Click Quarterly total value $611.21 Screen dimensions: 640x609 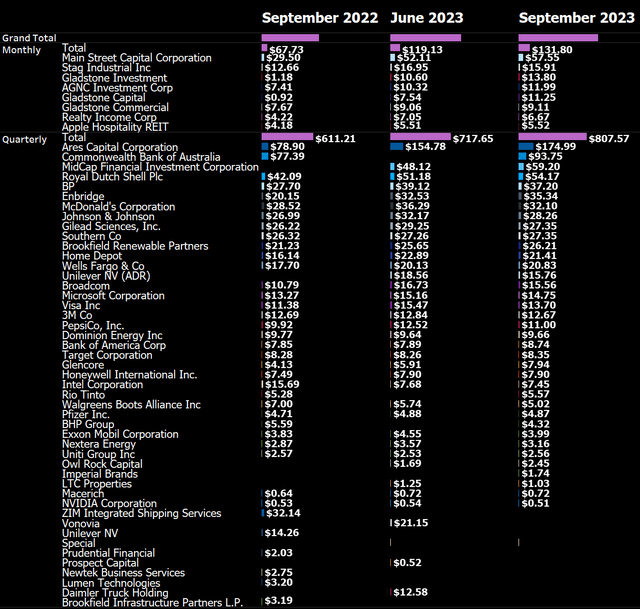pyautogui.click(x=335, y=139)
